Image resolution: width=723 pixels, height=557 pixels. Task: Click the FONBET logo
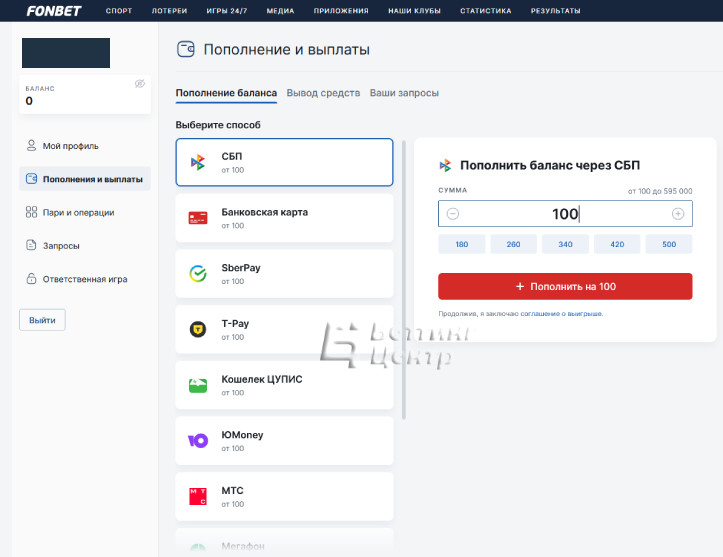[x=54, y=11]
